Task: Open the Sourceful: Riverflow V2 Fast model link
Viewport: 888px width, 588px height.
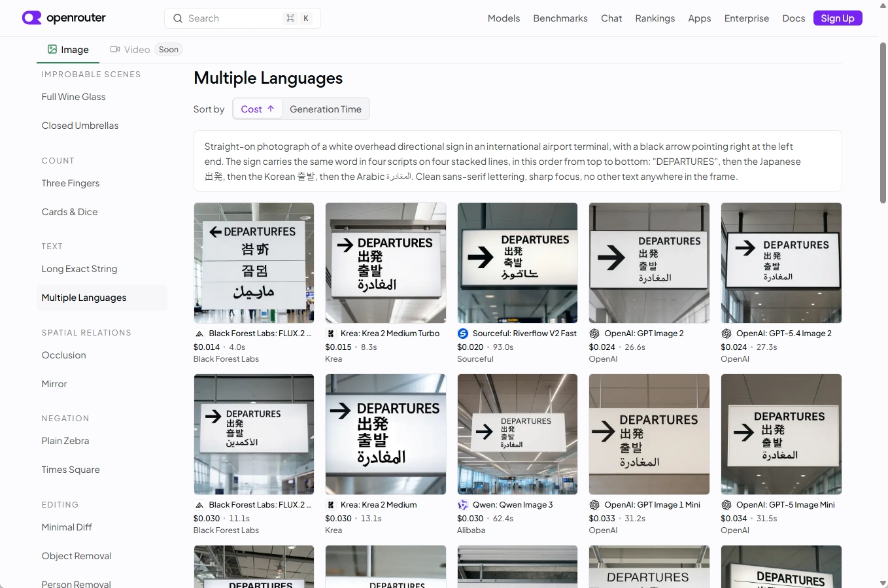Action: [x=524, y=334]
